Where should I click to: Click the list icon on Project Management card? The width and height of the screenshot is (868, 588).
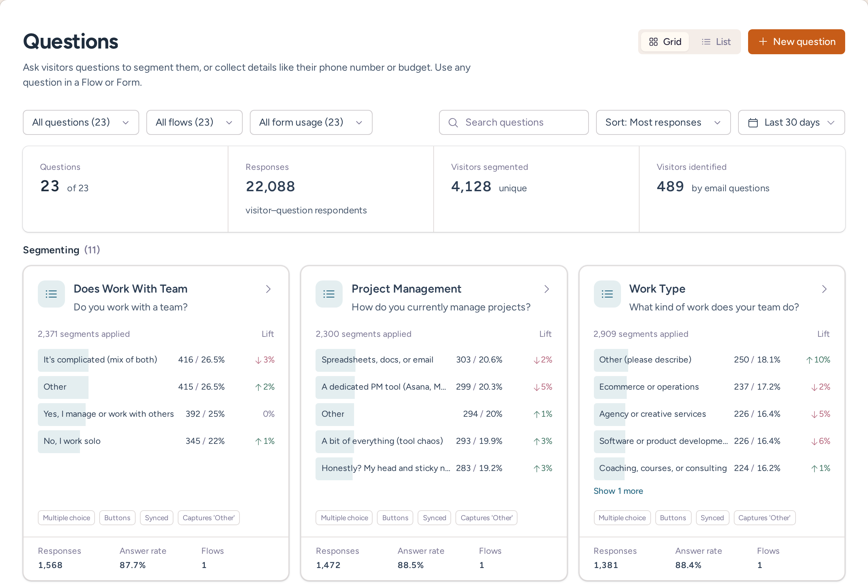click(329, 294)
